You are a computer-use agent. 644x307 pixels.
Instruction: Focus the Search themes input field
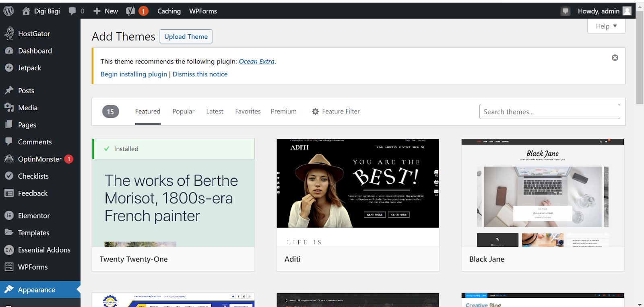549,111
